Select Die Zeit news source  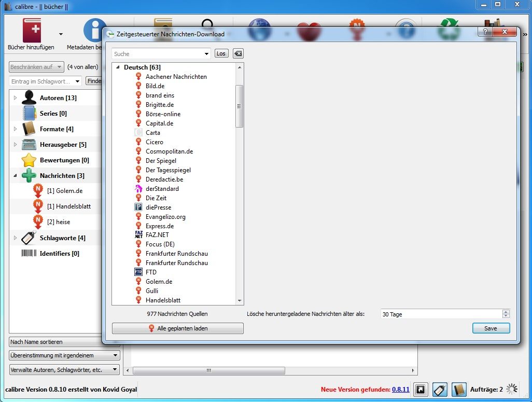pos(156,198)
